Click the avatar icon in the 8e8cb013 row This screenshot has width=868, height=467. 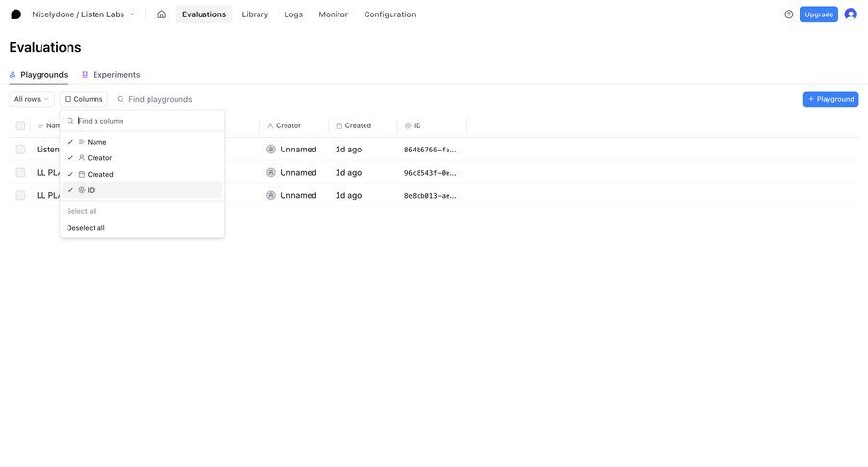point(271,195)
